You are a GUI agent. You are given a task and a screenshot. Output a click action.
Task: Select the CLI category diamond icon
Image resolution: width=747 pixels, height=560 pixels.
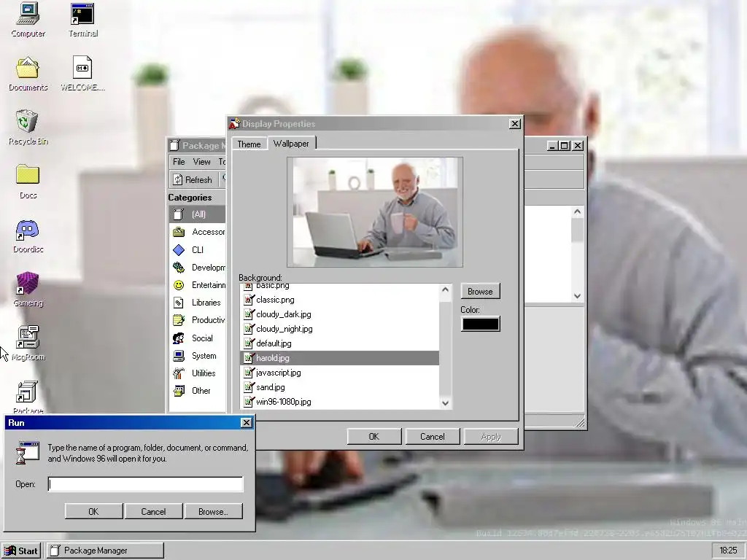[179, 249]
